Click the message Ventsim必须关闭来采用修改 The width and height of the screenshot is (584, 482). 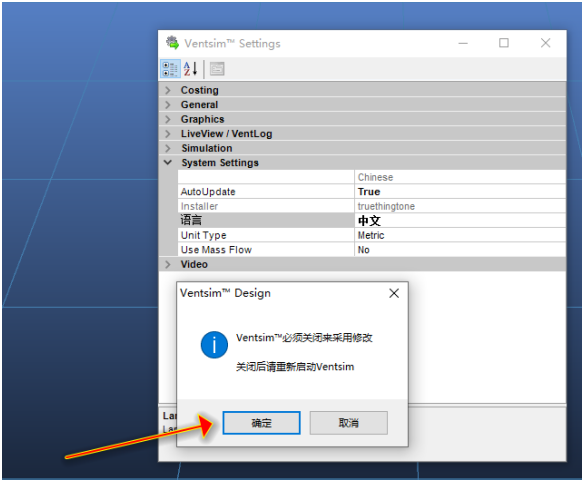click(x=304, y=338)
